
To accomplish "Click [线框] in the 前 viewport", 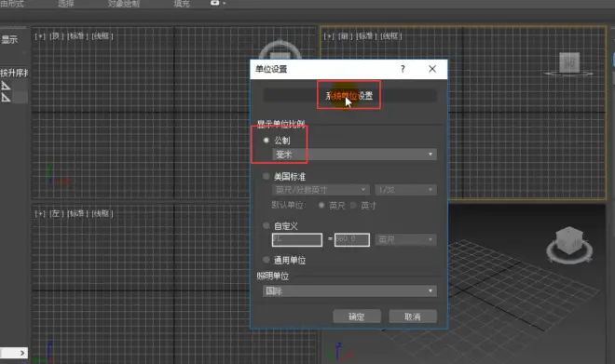I will coord(391,36).
